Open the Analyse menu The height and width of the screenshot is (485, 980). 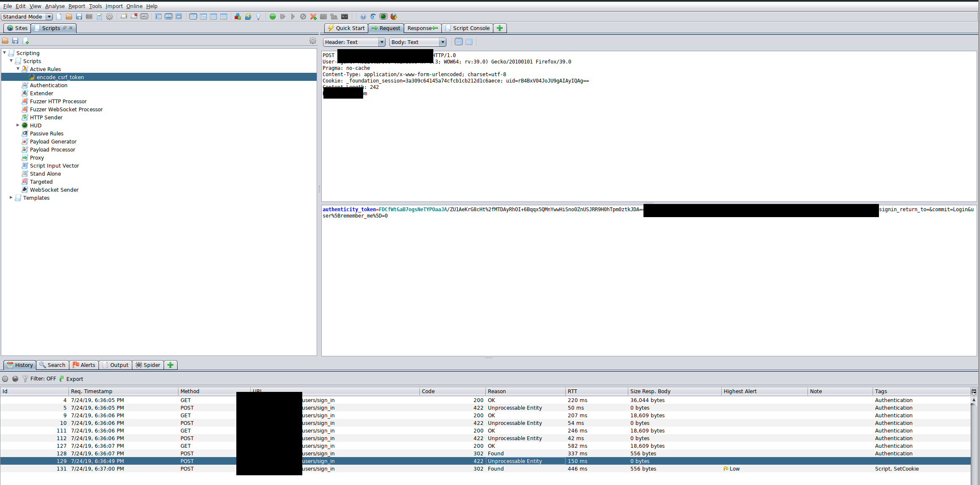pos(55,6)
